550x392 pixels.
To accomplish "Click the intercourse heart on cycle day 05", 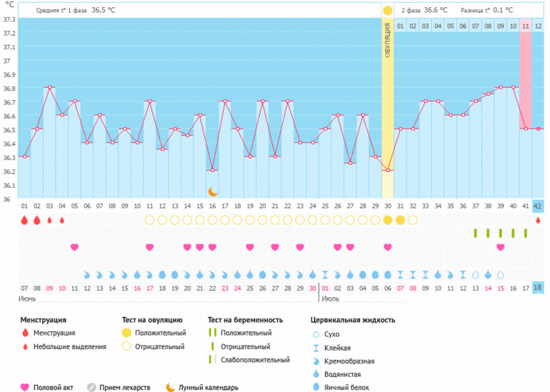I will [x=74, y=247].
